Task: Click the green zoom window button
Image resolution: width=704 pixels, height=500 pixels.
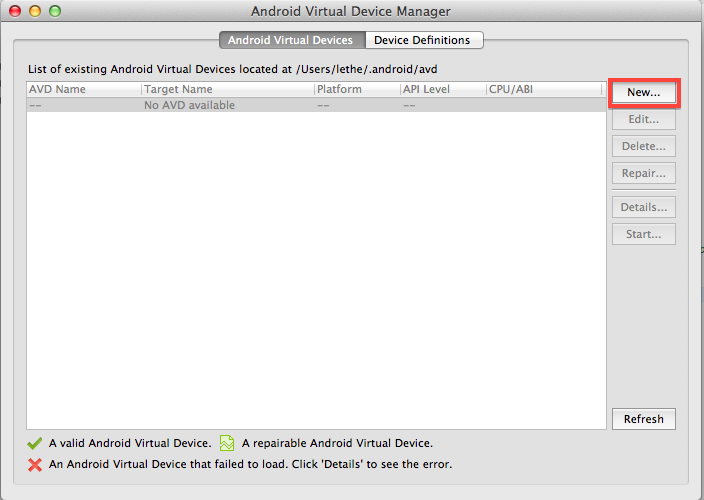Action: tap(55, 11)
